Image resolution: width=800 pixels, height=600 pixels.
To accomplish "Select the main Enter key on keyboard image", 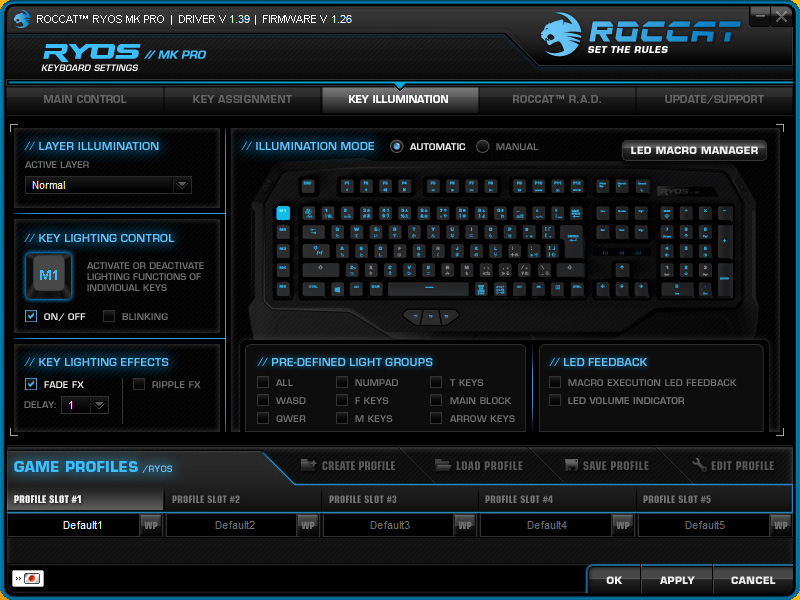I will coord(572,241).
